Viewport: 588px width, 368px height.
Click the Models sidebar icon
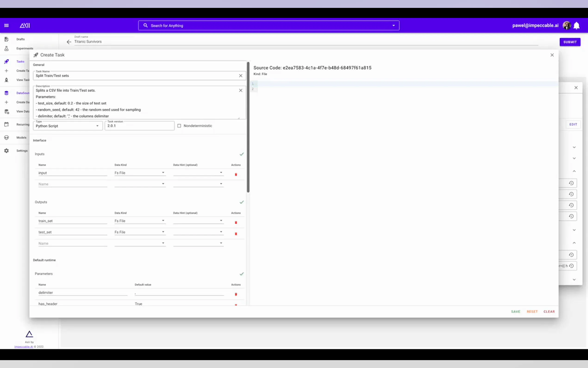point(6,137)
